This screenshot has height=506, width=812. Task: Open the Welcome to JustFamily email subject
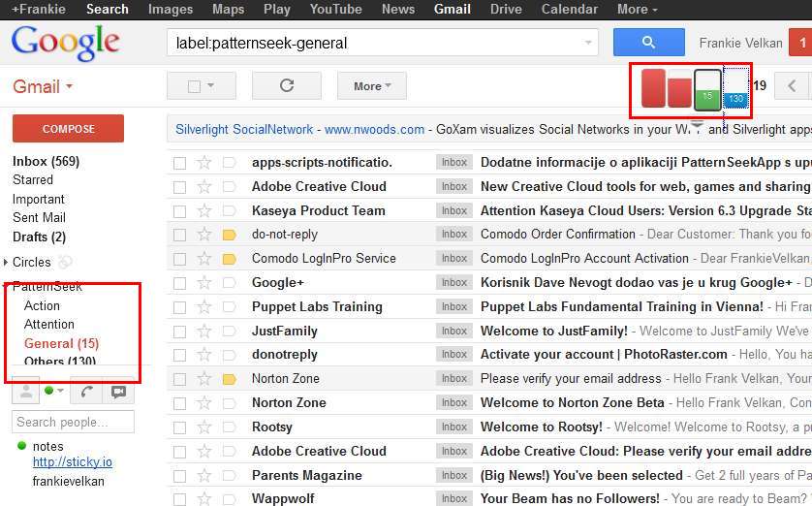tap(553, 331)
